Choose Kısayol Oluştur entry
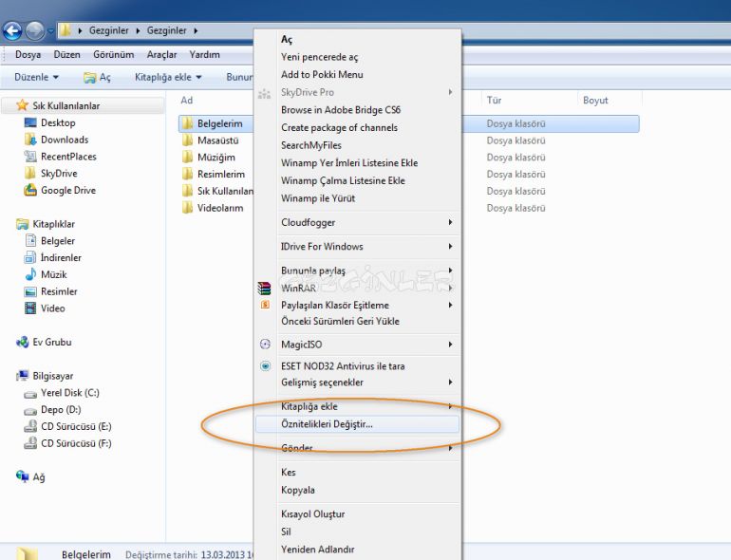731x560 pixels. [x=313, y=513]
